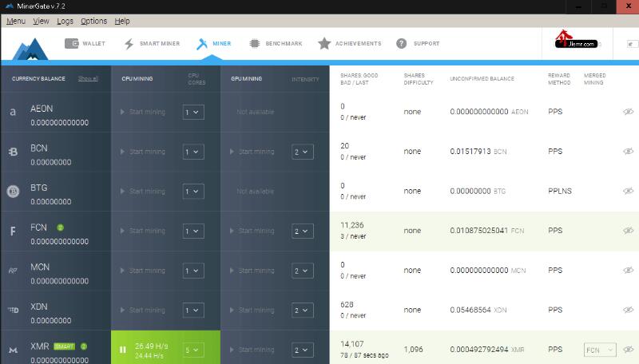
Task: Open BCN GPU intensity dropdown
Action: (303, 152)
